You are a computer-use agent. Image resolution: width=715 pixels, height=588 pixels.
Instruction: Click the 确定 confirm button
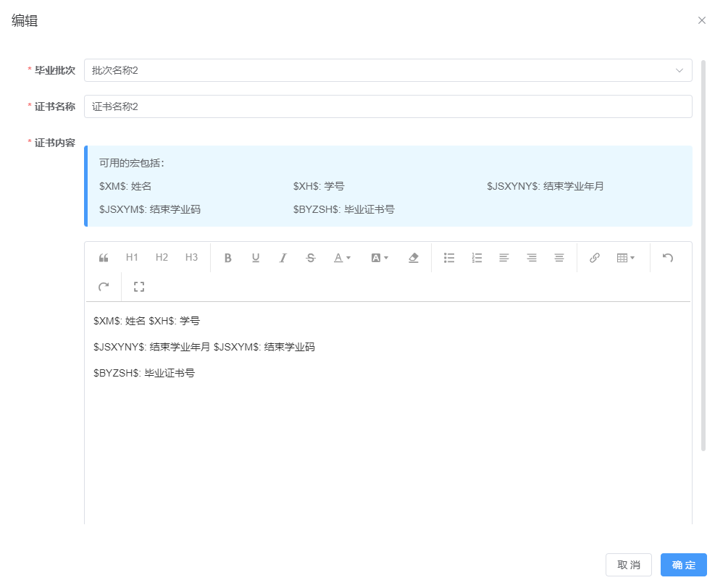click(683, 565)
